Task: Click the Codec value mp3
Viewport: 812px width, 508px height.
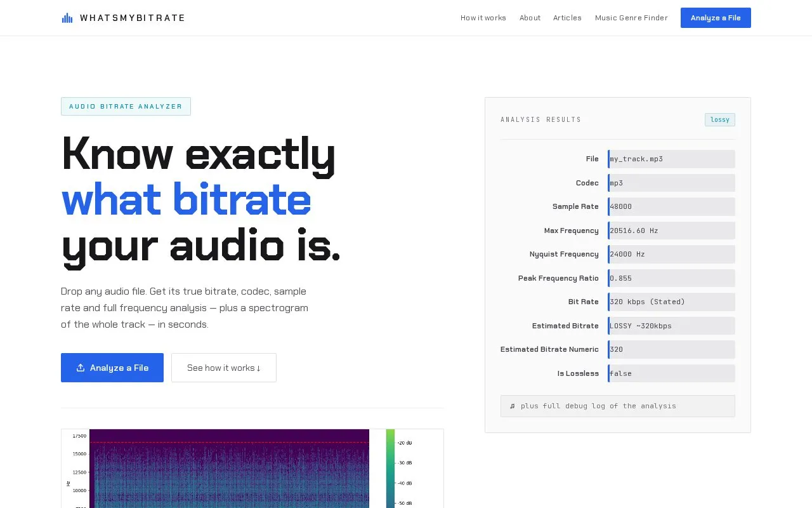Action: [671, 183]
